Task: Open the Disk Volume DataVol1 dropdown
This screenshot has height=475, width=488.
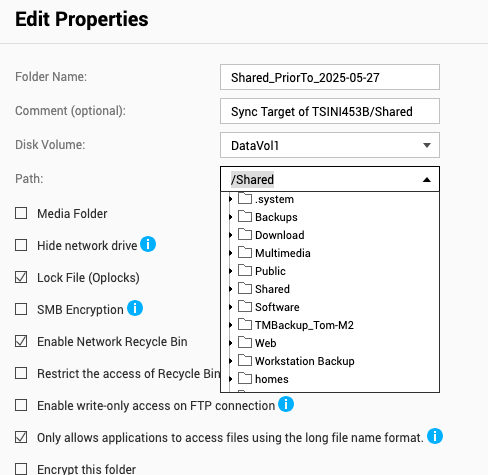Action: click(x=330, y=145)
